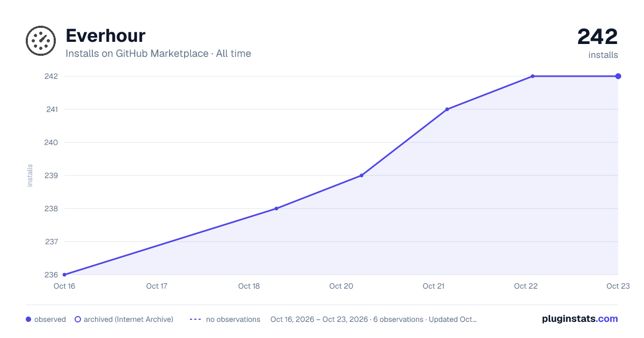The image size is (644, 338).
Task: Click the 'no observations' legend label
Action: click(x=233, y=319)
